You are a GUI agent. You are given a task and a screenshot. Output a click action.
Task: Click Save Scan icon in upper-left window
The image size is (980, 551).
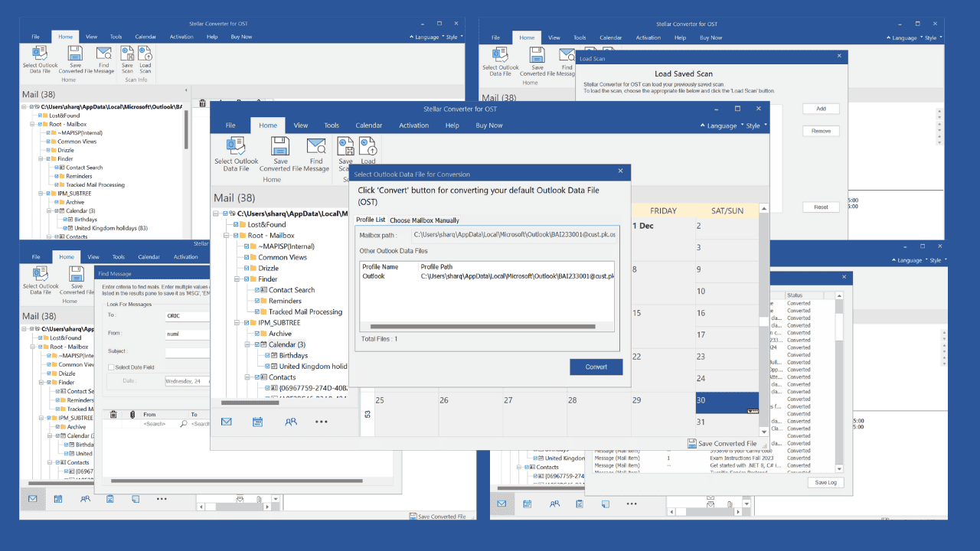tap(127, 54)
